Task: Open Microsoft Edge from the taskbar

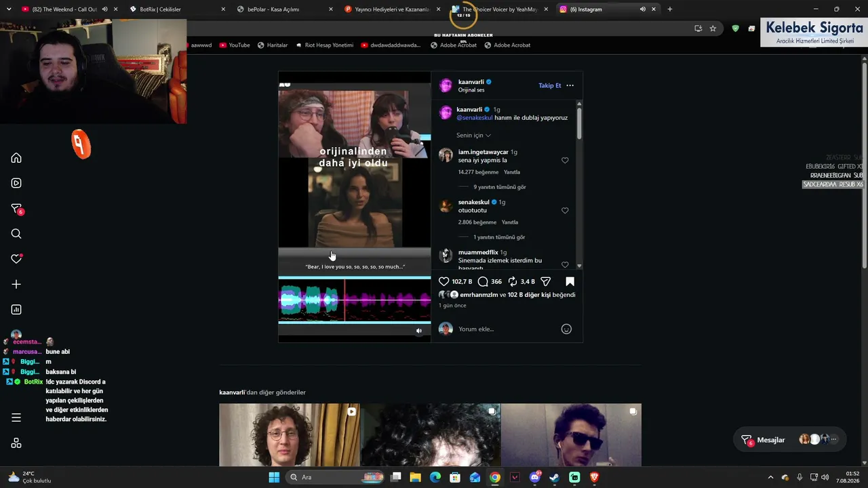Action: pos(435,477)
